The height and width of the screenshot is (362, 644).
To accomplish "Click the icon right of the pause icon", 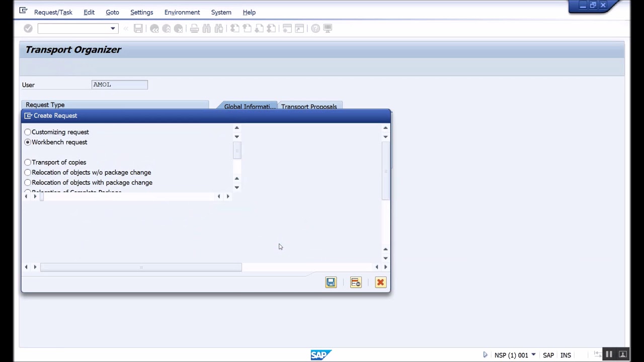I will (x=622, y=354).
